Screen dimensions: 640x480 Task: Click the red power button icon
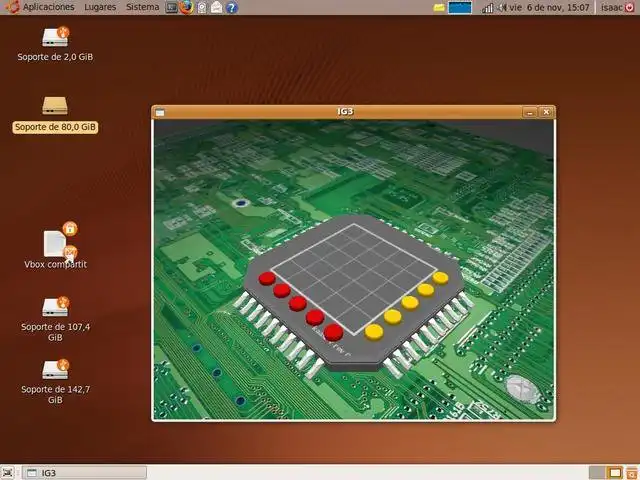point(630,7)
